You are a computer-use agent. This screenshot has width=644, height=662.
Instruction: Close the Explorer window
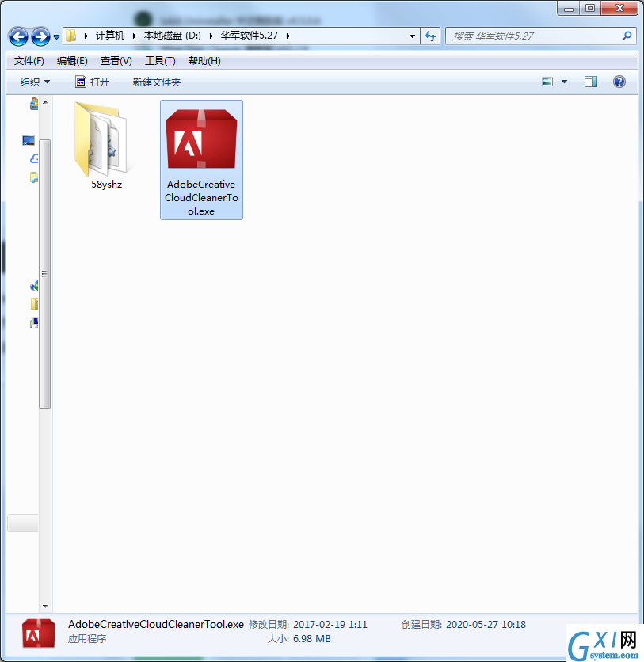(x=619, y=9)
